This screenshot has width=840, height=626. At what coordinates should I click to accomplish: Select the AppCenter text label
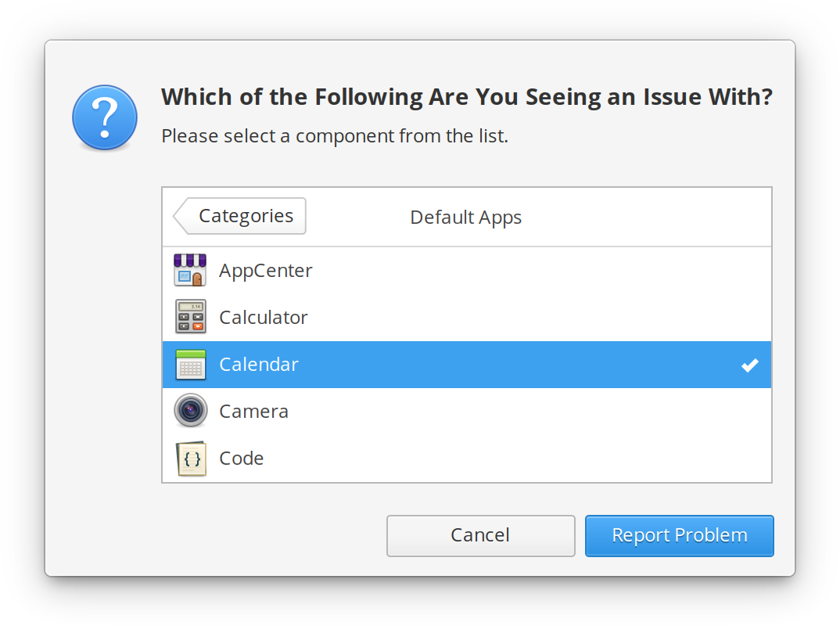(266, 271)
